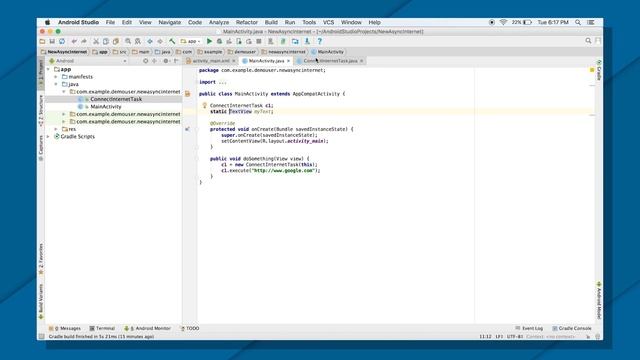Open the Android project view dropdown
Viewport: 640px width, 360px height.
click(x=88, y=61)
